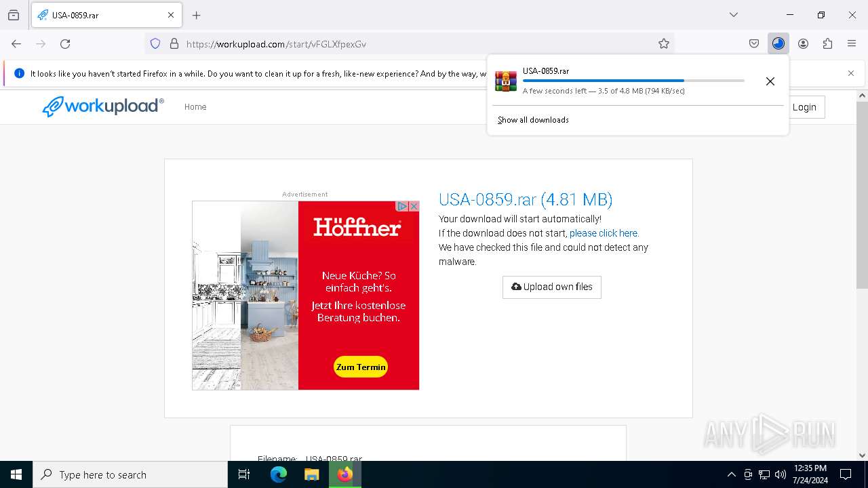Toggle the downloads panel button

click(778, 43)
